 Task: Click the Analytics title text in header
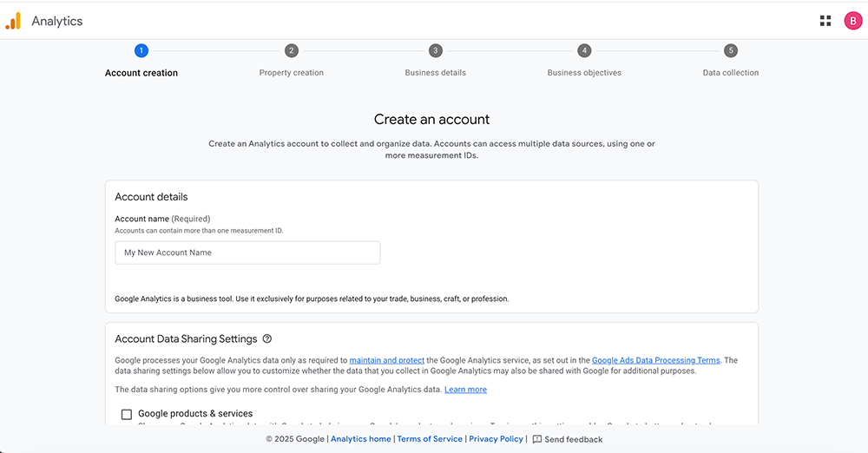tap(57, 21)
